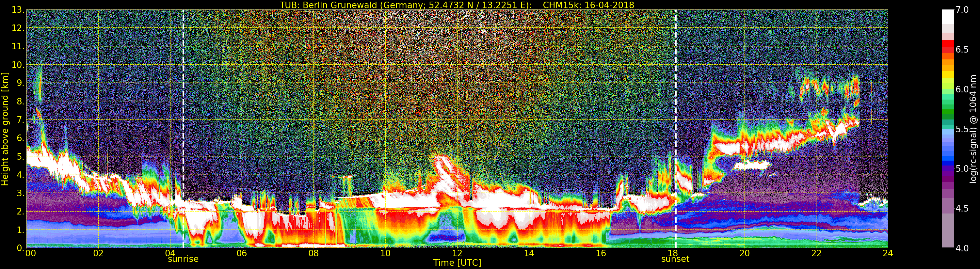Screen dimensions: 980x269
Task: Select the '02' time axis tick label
Action: (x=98, y=253)
